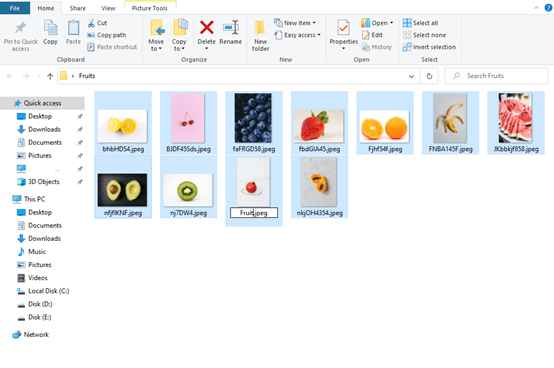The image size is (554, 368).
Task: Click the Edit ribbon command
Action: (372, 35)
